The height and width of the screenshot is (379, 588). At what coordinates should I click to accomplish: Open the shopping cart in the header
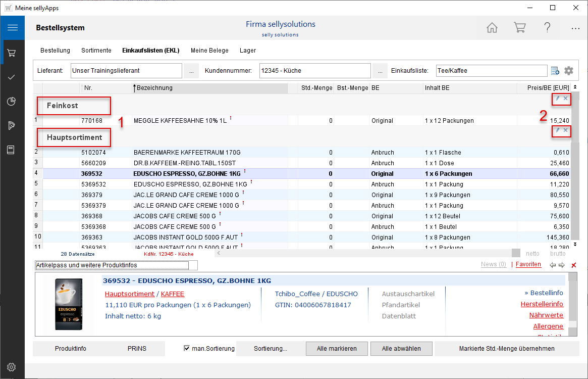(519, 28)
